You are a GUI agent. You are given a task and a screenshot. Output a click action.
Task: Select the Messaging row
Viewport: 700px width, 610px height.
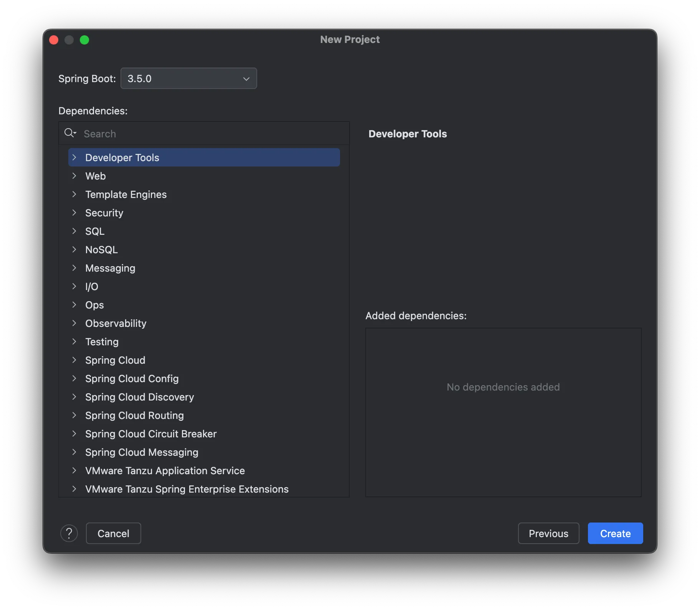(x=204, y=268)
